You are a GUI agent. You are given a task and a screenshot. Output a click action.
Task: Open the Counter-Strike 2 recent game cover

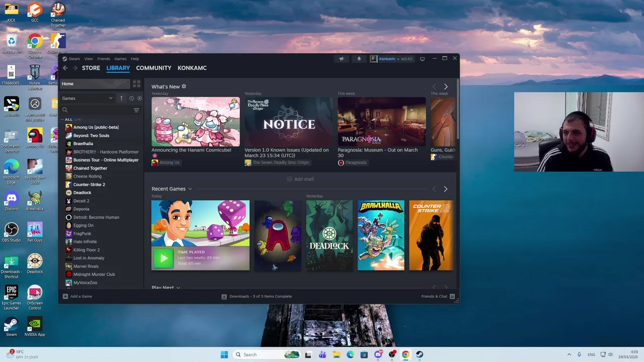coord(432,235)
